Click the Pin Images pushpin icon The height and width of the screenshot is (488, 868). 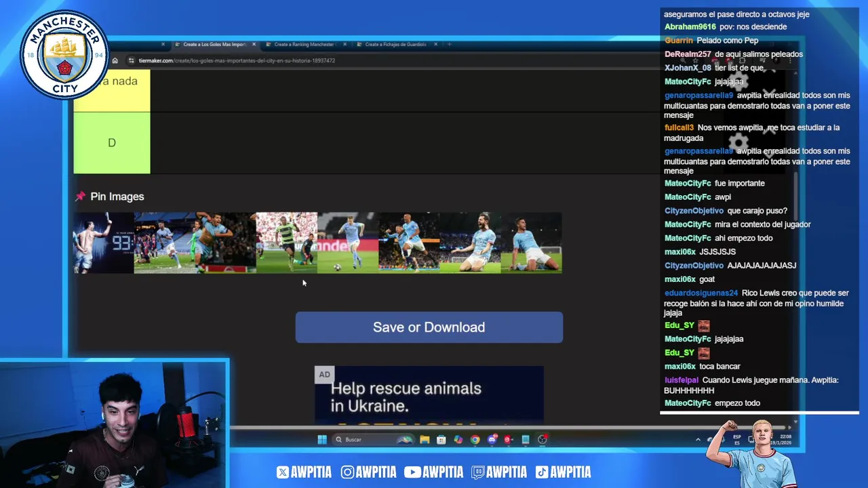(80, 197)
